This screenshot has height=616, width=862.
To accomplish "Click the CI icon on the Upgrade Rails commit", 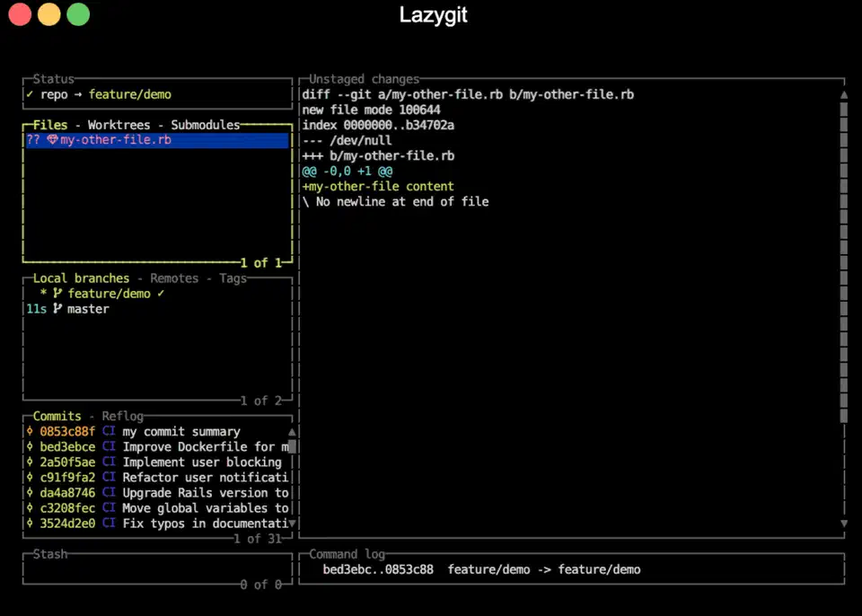I will coord(109,492).
